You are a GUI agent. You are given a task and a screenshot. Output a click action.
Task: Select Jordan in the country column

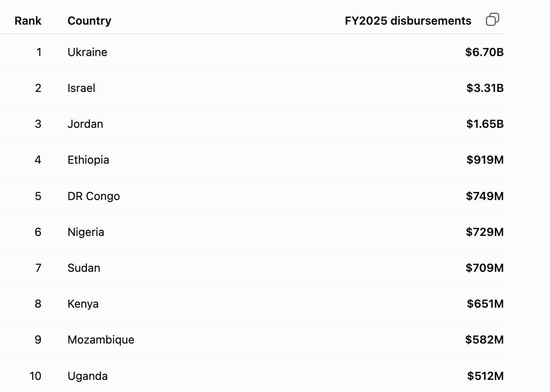[85, 124]
